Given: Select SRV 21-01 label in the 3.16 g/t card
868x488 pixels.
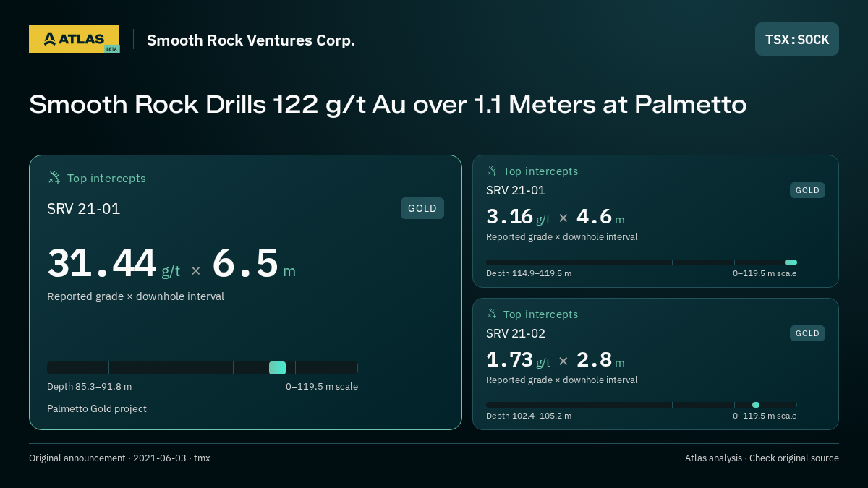Looking at the screenshot, I should pyautogui.click(x=516, y=190).
